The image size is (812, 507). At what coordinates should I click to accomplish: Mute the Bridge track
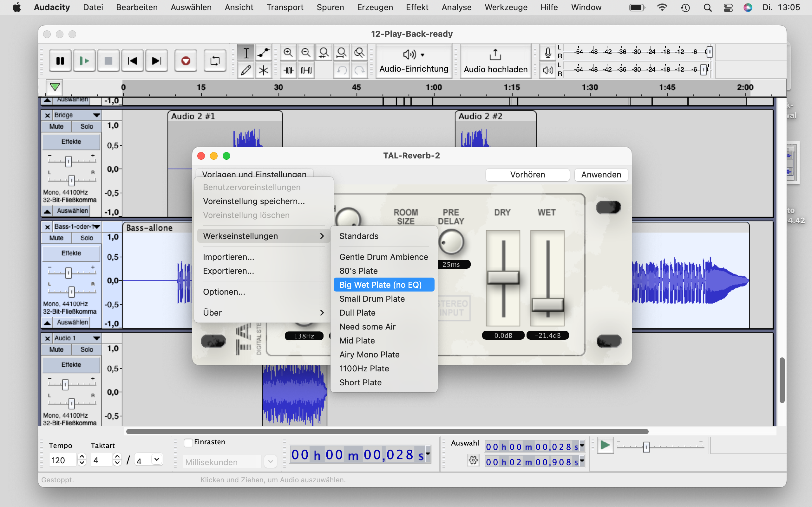click(x=56, y=126)
